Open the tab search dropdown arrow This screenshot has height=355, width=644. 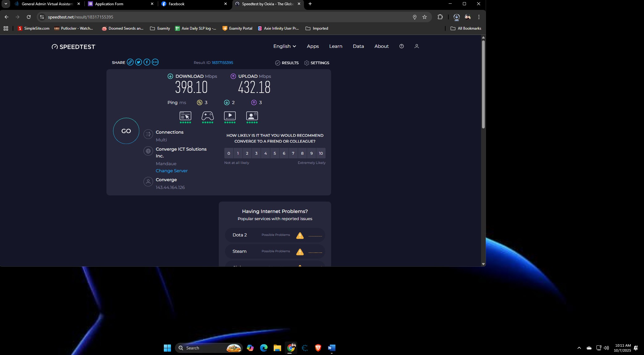pos(6,4)
